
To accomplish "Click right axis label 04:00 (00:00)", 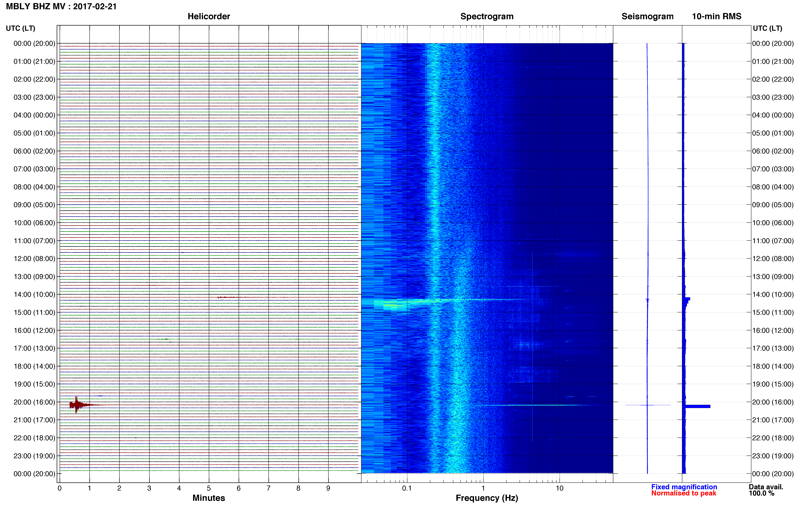I will pos(773,115).
